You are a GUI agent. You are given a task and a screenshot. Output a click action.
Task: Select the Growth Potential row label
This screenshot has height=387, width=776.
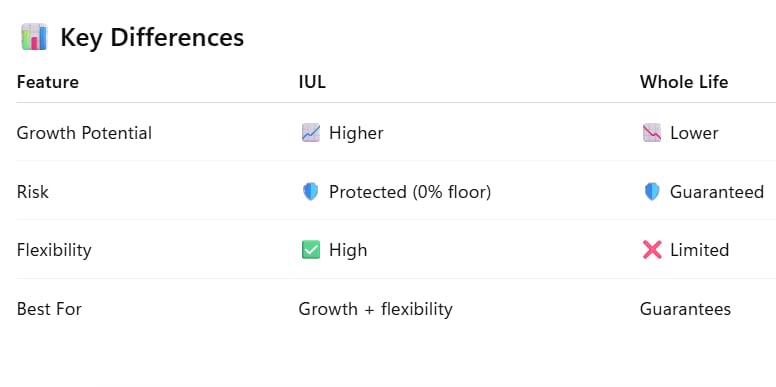(84, 133)
